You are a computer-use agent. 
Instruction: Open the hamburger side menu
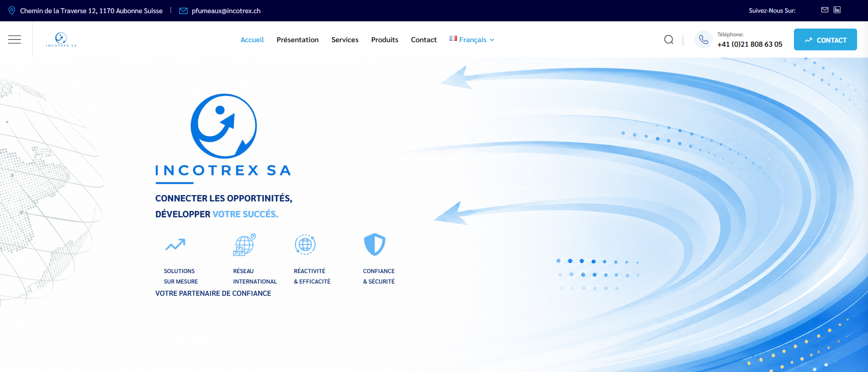click(x=15, y=39)
